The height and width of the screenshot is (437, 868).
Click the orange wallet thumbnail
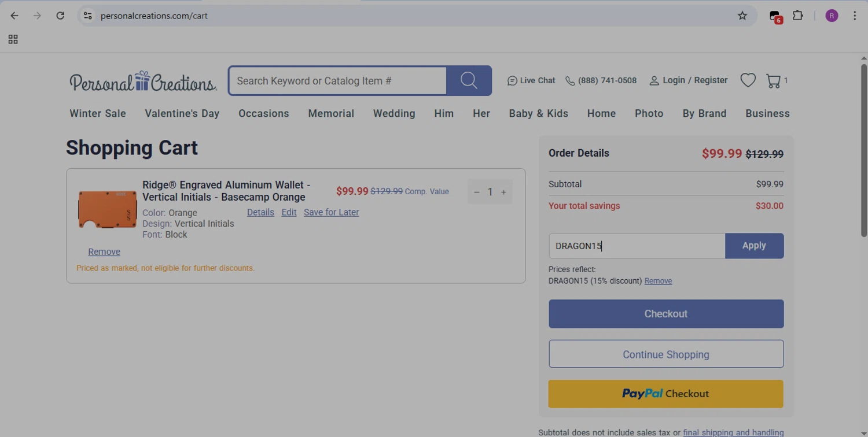click(107, 209)
